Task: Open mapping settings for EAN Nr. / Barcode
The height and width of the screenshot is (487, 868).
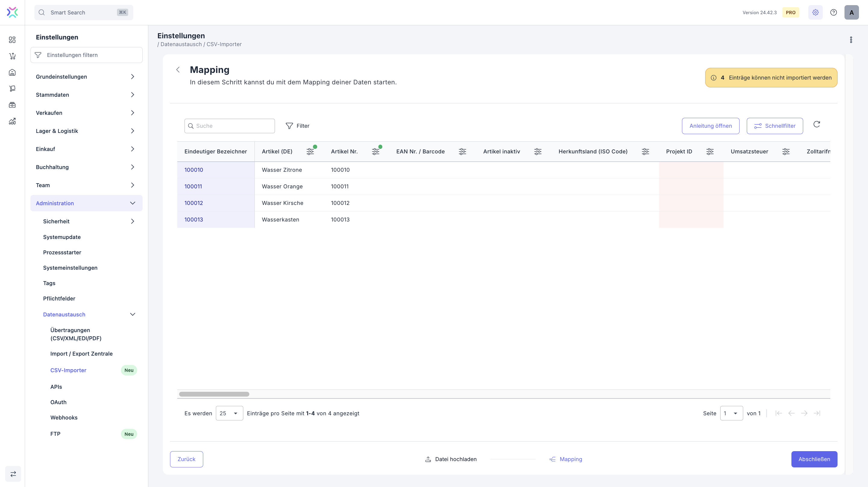Action: (462, 152)
